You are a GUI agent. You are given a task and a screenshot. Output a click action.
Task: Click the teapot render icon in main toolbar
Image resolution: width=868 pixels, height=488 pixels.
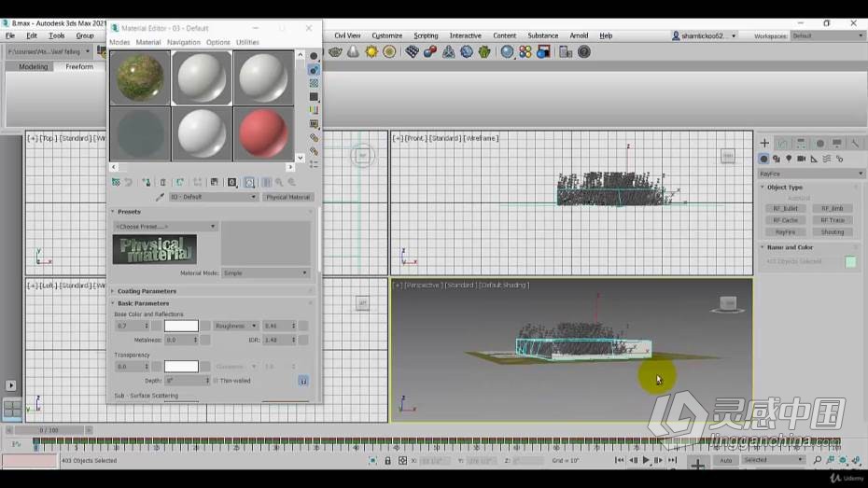pyautogui.click(x=335, y=52)
